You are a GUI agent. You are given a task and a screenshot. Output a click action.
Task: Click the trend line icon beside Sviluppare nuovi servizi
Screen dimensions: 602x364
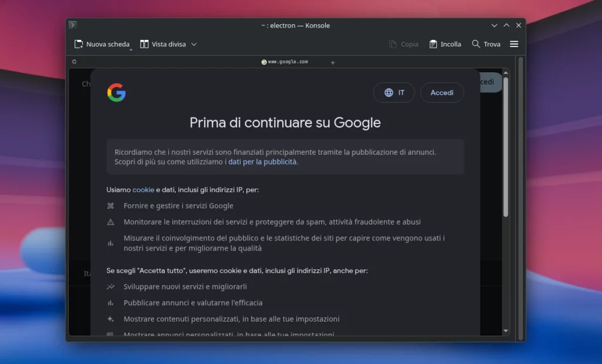click(111, 287)
